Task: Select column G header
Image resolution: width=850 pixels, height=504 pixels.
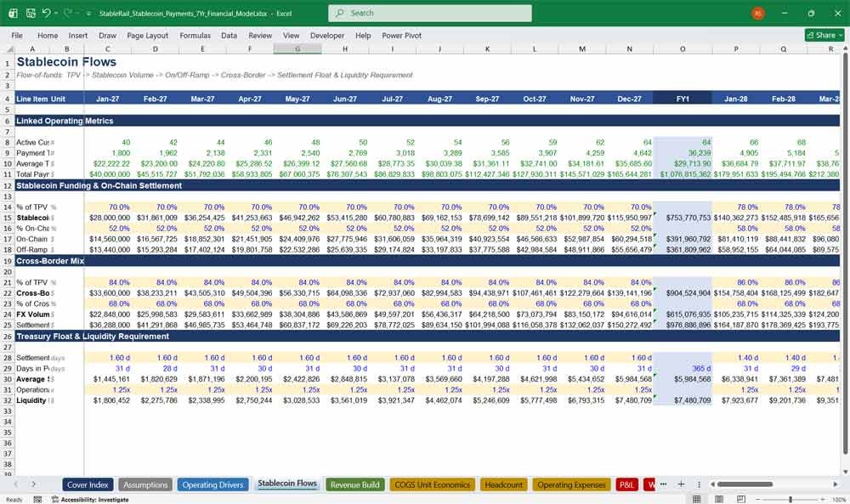Action: click(x=297, y=49)
